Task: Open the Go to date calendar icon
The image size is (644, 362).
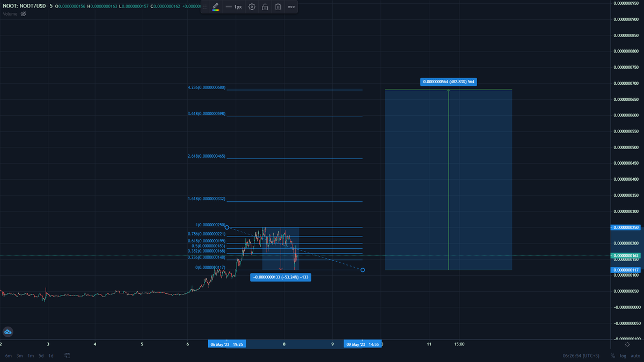Action: 67,356
